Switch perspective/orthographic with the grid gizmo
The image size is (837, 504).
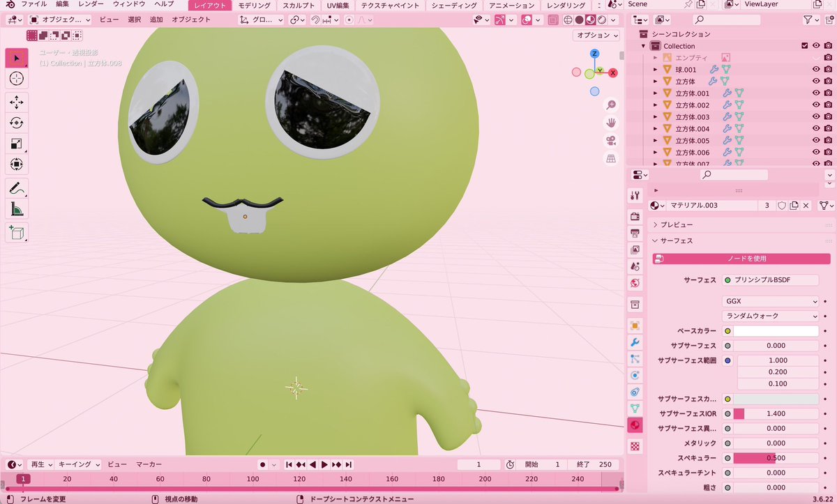611,159
